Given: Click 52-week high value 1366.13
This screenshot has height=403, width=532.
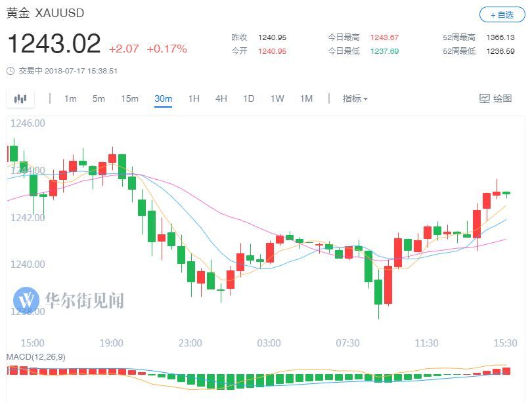Looking at the screenshot, I should [x=500, y=37].
